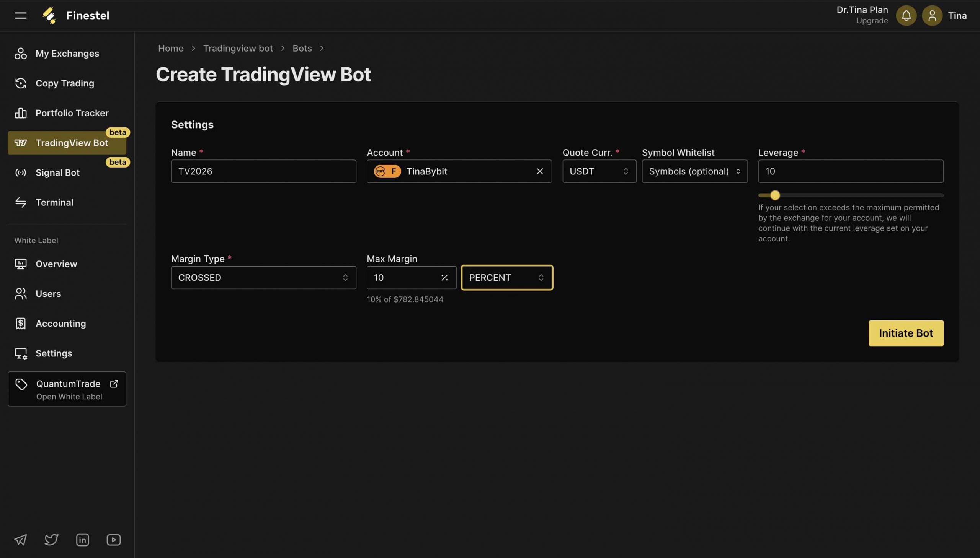Open the QuantumTrade external link icon
This screenshot has width=980, height=558.
[x=114, y=384]
